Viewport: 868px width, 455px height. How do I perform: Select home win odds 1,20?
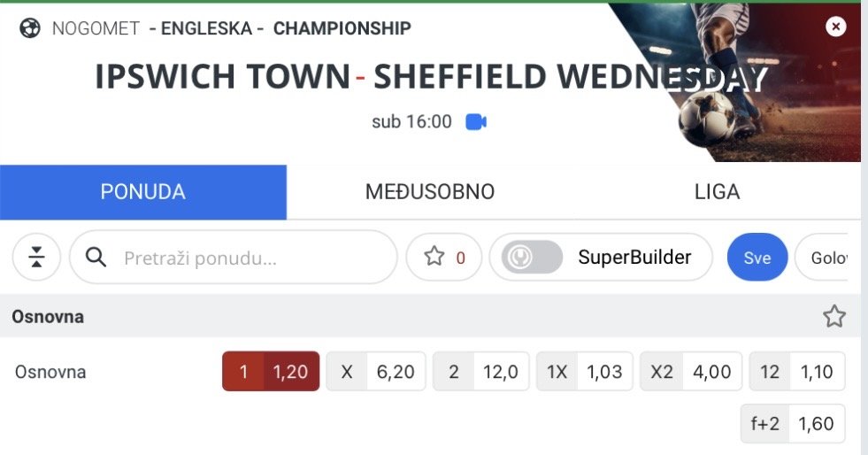[271, 372]
